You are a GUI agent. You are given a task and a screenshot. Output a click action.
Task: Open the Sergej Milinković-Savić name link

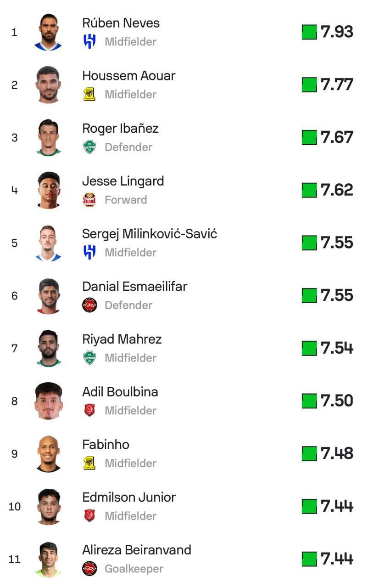pyautogui.click(x=149, y=234)
